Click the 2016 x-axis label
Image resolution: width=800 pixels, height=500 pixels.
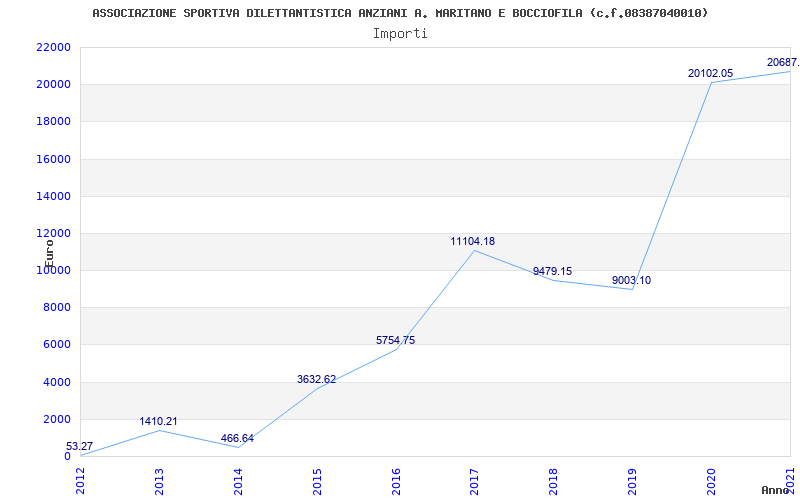[395, 481]
